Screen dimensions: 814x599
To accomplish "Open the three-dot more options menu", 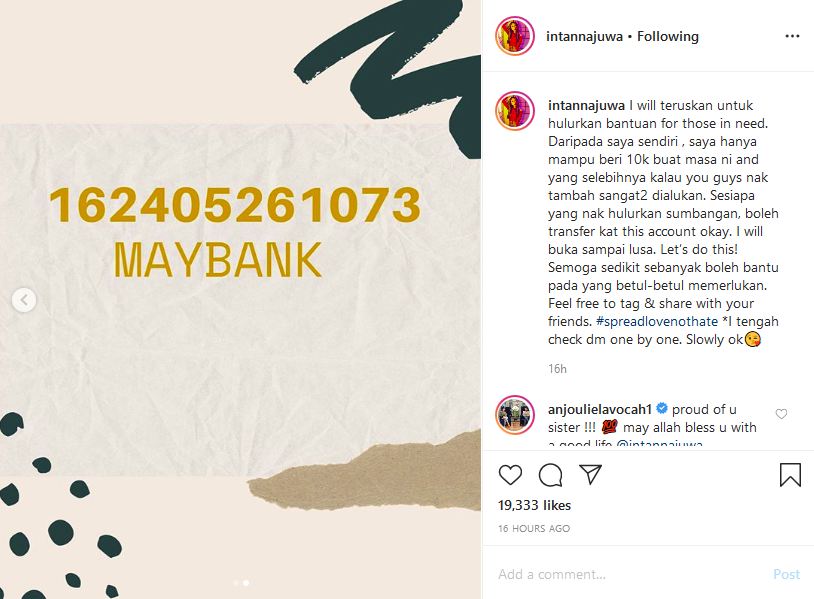I will click(792, 36).
